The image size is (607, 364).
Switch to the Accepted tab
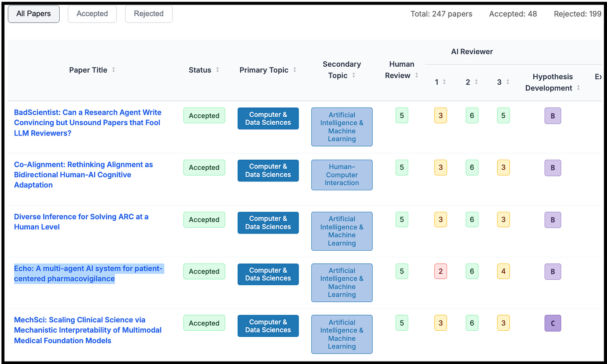coord(92,14)
